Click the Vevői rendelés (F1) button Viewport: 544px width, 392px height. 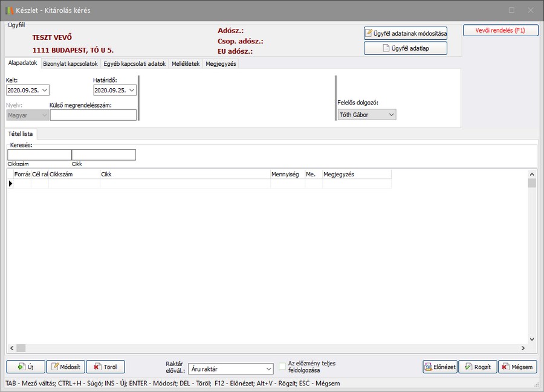click(500, 30)
